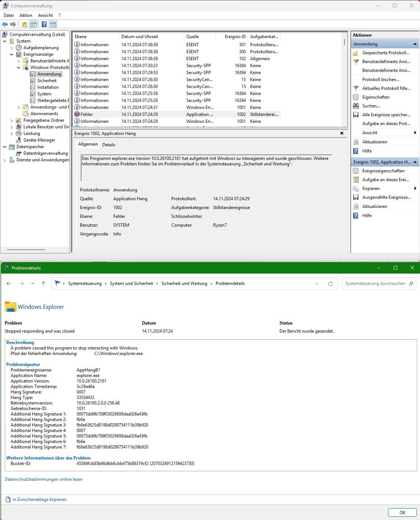The height and width of the screenshot is (520, 420).
Task: Click the forward arrow in Computerverwaltung toolbar
Action: [13, 25]
